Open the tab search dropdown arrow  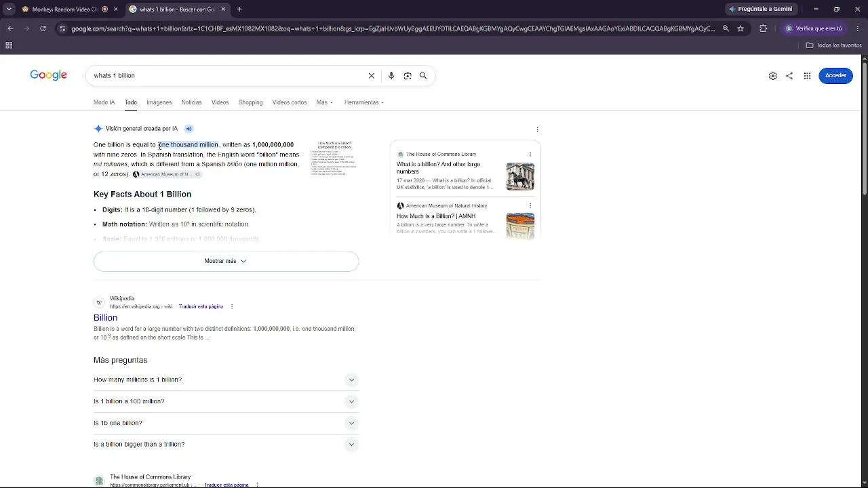9,9
